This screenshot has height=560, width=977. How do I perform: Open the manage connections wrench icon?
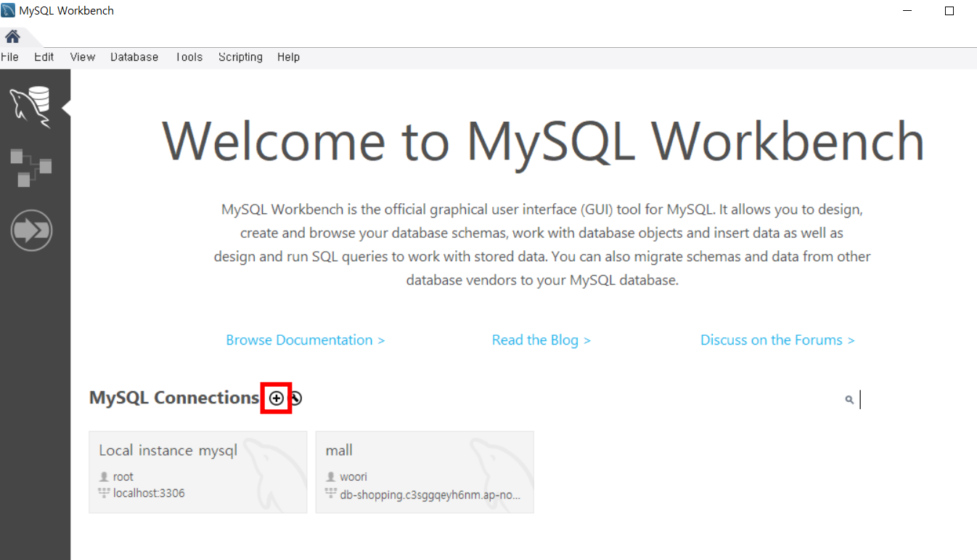tap(295, 398)
